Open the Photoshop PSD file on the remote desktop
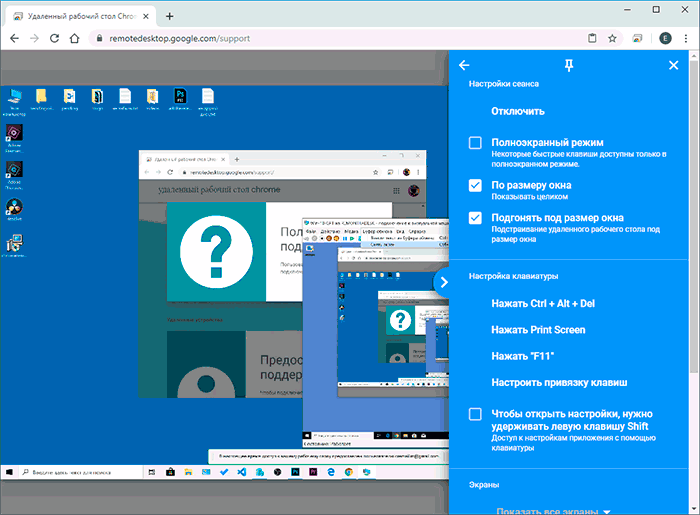This screenshot has width=700, height=515. click(x=180, y=99)
